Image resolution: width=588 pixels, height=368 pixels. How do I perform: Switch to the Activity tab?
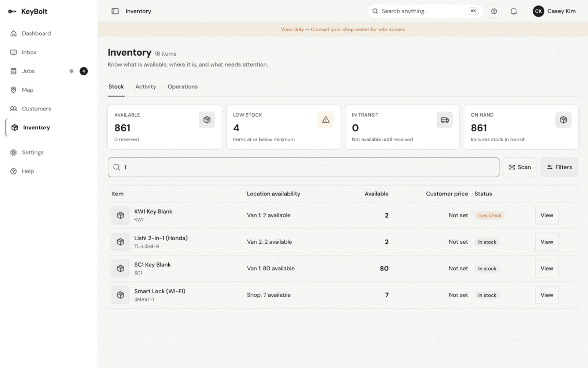click(x=146, y=86)
